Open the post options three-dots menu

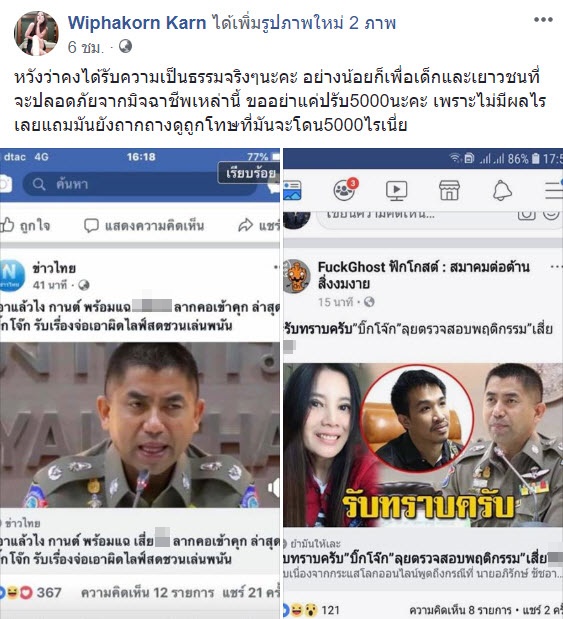pos(543,19)
